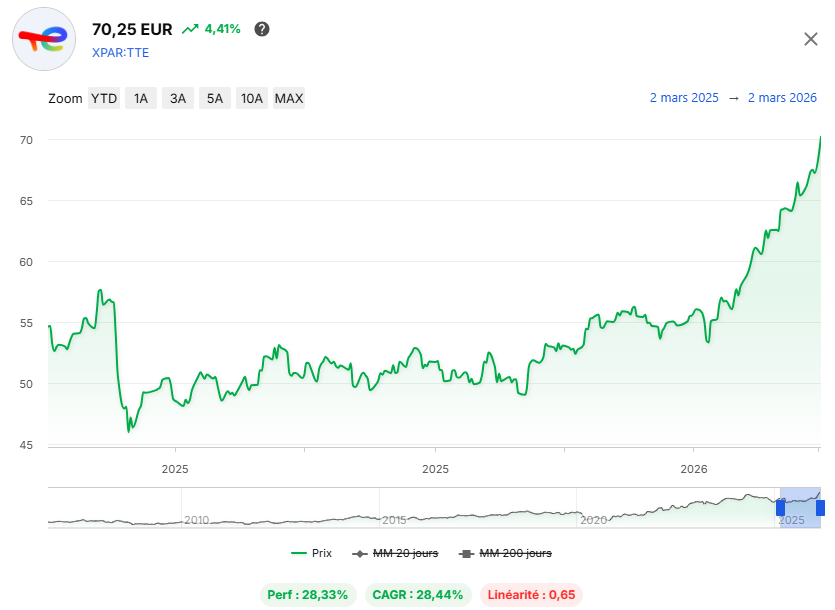Grab the left navigator range handle
This screenshot has width=835, height=610.
click(780, 508)
